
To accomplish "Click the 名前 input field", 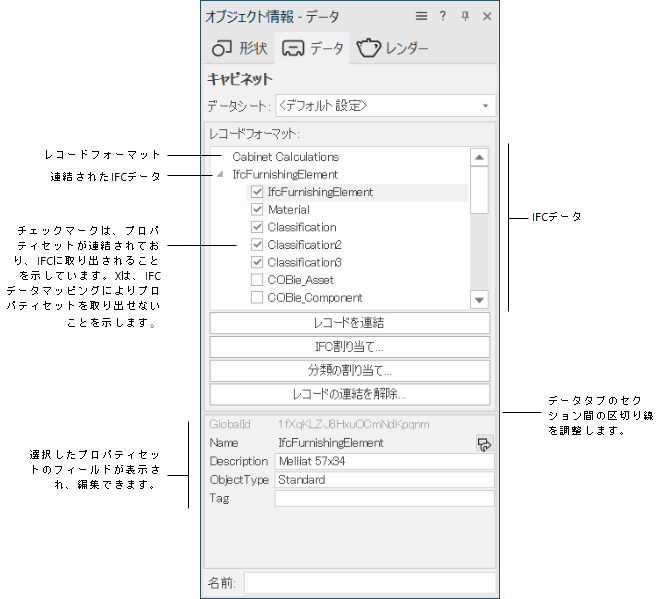I will coord(370,582).
